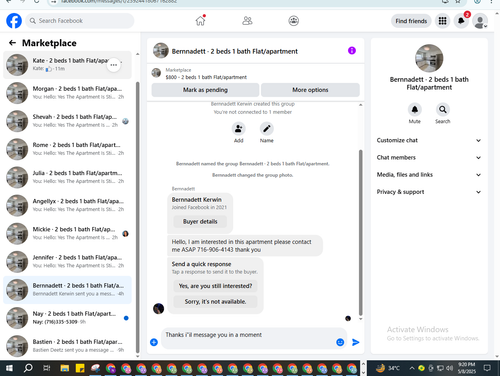Open Windows notification center icon

coord(487,368)
